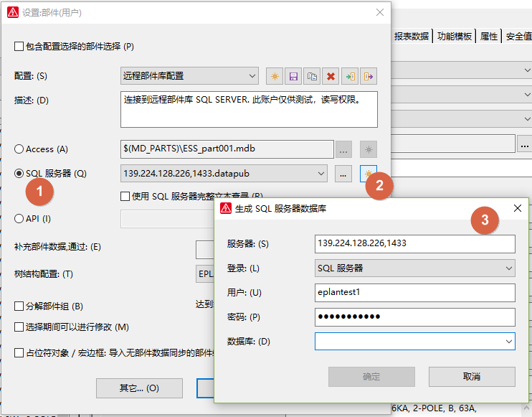
Task: Click the export configuration icon
Action: tap(369, 76)
